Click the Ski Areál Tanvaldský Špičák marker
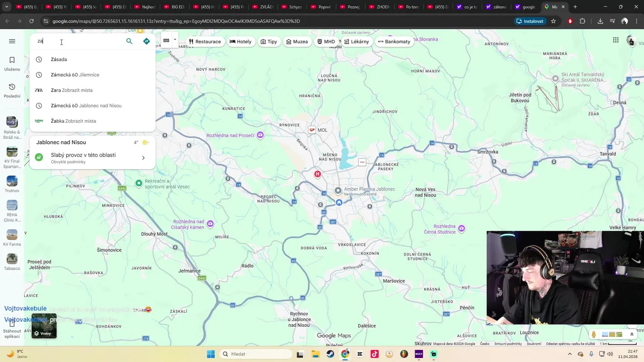Viewport: 644px width, 362px height. (555, 78)
